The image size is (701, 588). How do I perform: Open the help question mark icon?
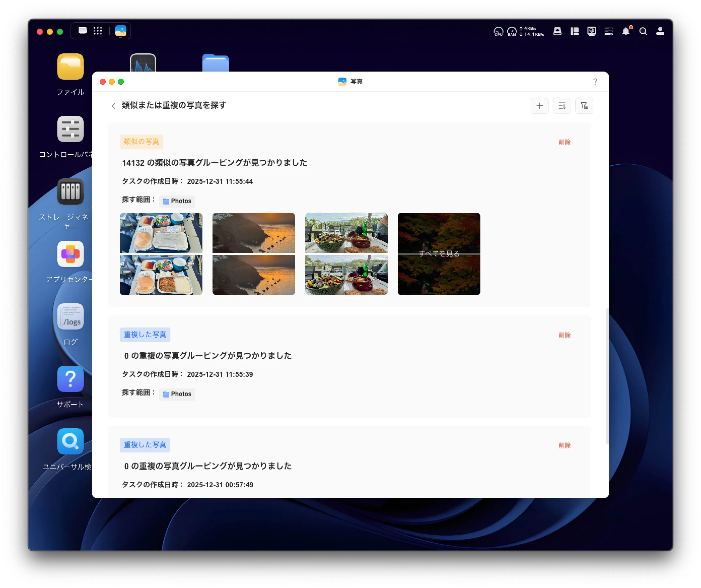[595, 81]
